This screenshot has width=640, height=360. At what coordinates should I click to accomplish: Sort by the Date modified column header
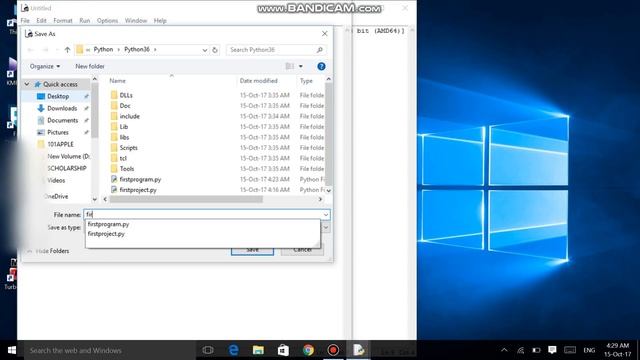(258, 81)
